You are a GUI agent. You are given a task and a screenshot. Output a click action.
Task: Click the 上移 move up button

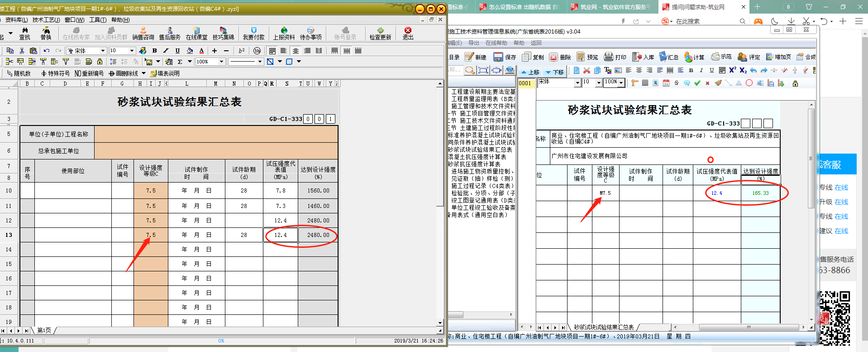pyautogui.click(x=529, y=72)
